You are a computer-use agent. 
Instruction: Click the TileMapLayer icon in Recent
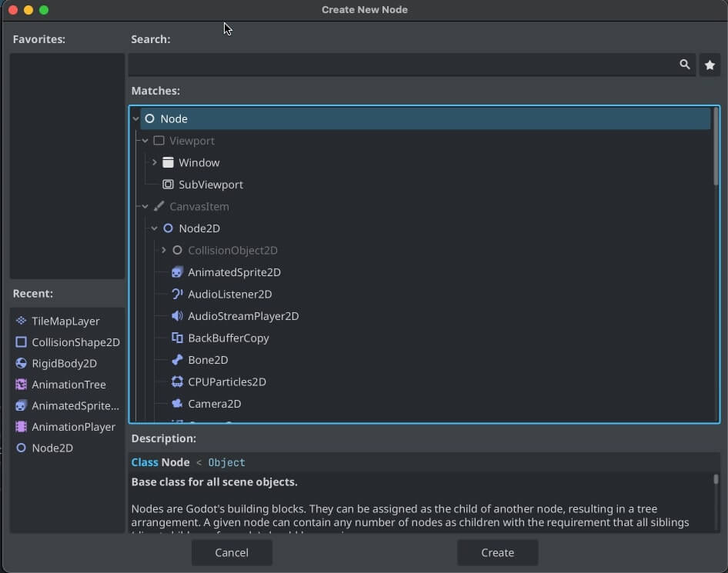coord(21,321)
